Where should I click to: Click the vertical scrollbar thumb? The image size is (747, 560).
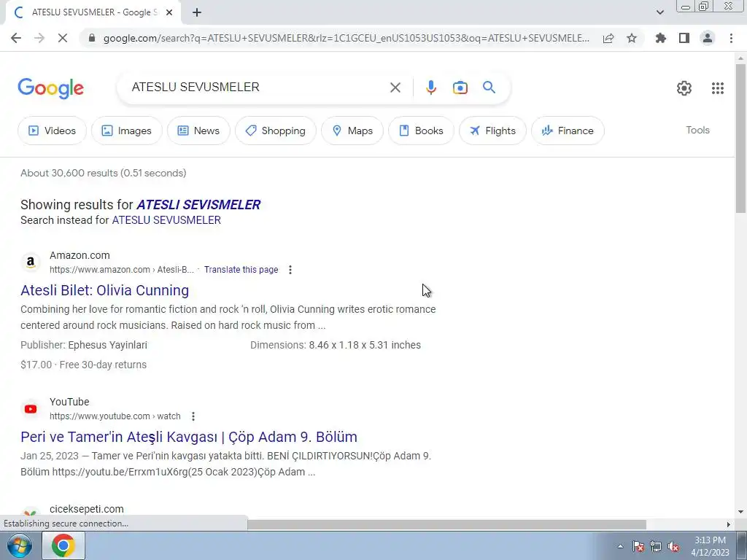click(740, 138)
